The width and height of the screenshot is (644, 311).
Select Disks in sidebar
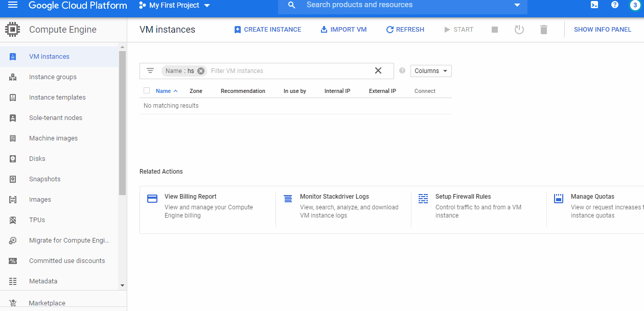coord(37,159)
